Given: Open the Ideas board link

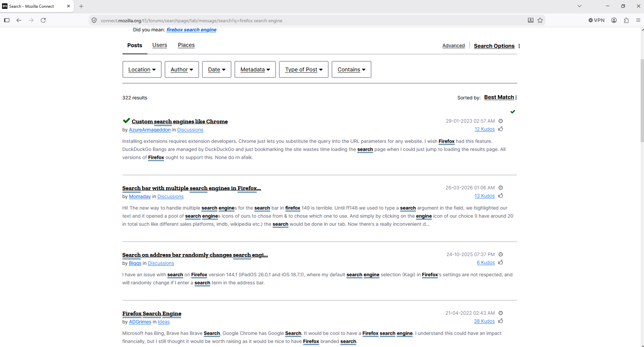Looking at the screenshot, I should [x=164, y=322].
